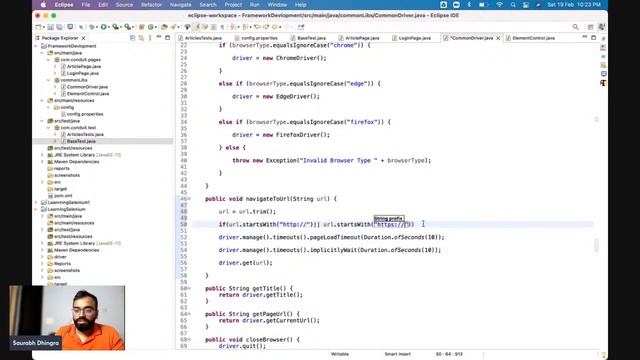Collapse the com.conduit.pages package
This screenshot has height=360, width=640.
click(x=49, y=60)
